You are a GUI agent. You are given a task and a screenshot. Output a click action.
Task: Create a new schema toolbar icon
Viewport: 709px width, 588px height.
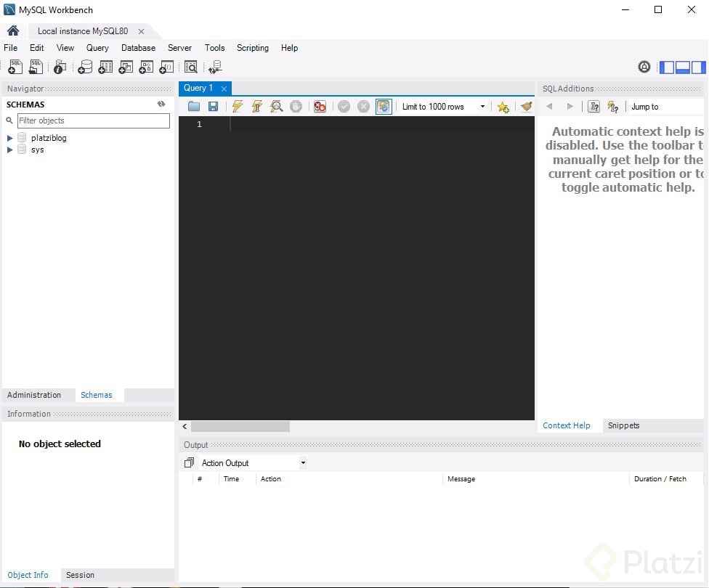pyautogui.click(x=84, y=67)
